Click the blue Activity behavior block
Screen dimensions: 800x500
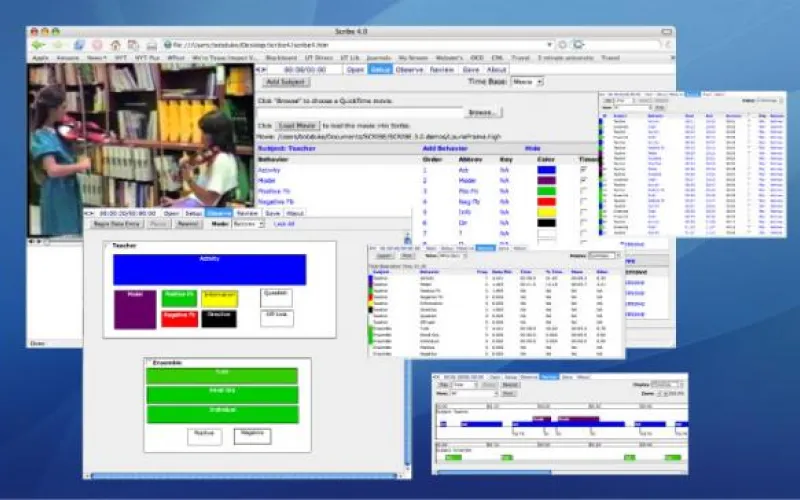coord(210,269)
